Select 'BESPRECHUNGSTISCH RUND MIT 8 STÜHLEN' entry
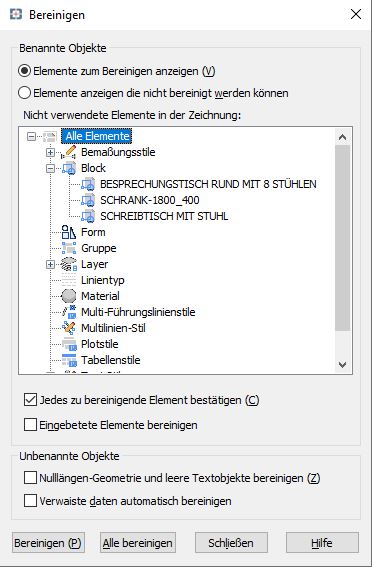This screenshot has height=567, width=372. tap(208, 184)
